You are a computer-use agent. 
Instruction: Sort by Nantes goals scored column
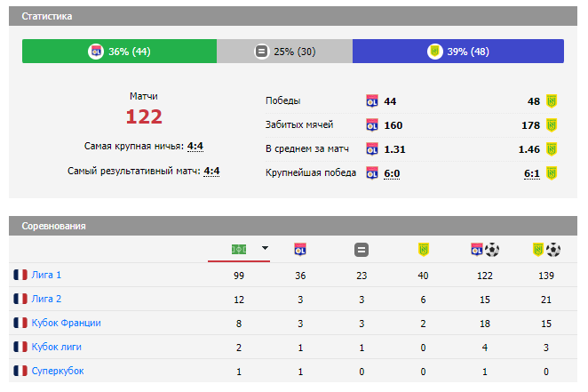tap(545, 250)
